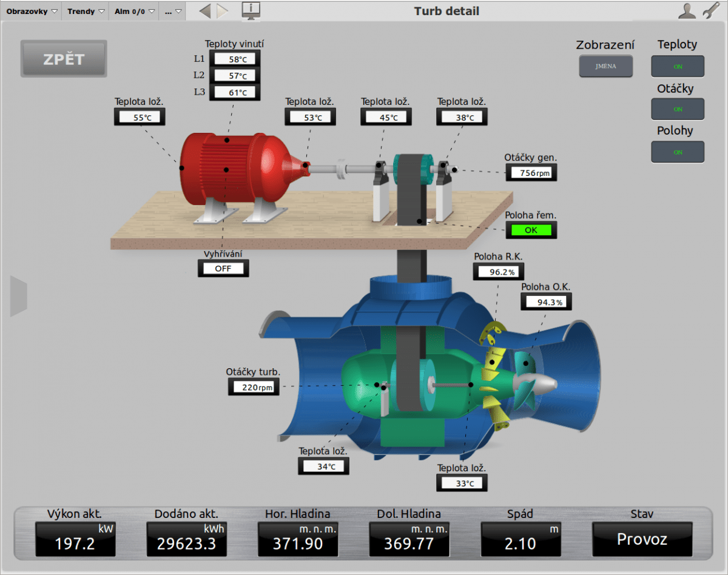Click the user profile icon
Screen dimensions: 728x575
click(x=687, y=10)
